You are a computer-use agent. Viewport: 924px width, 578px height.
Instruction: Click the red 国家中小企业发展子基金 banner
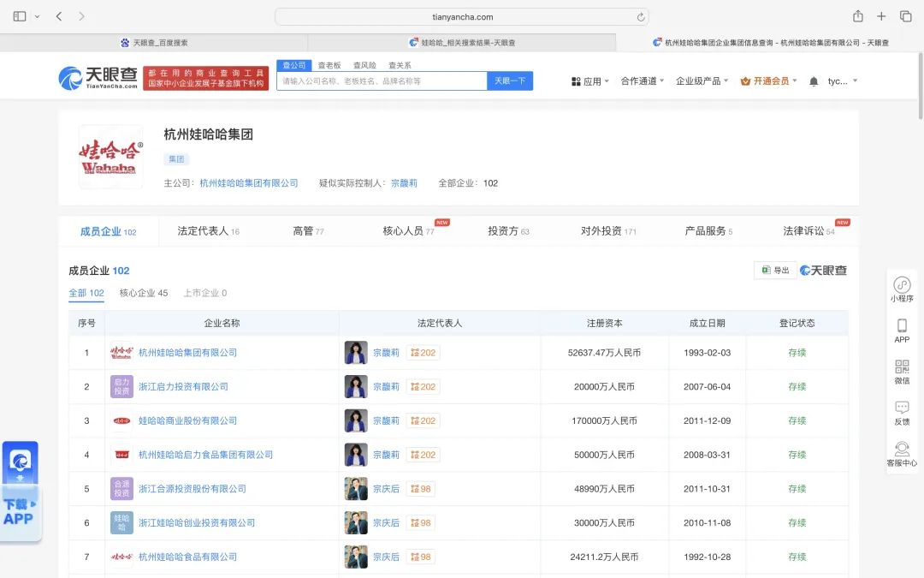tap(205, 79)
